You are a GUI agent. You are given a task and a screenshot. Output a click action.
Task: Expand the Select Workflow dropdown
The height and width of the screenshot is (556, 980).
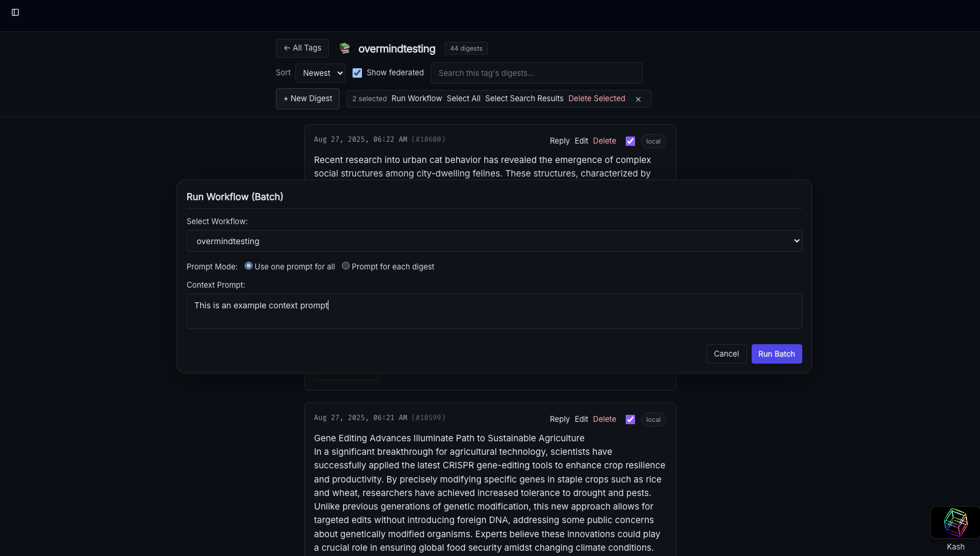(494, 241)
